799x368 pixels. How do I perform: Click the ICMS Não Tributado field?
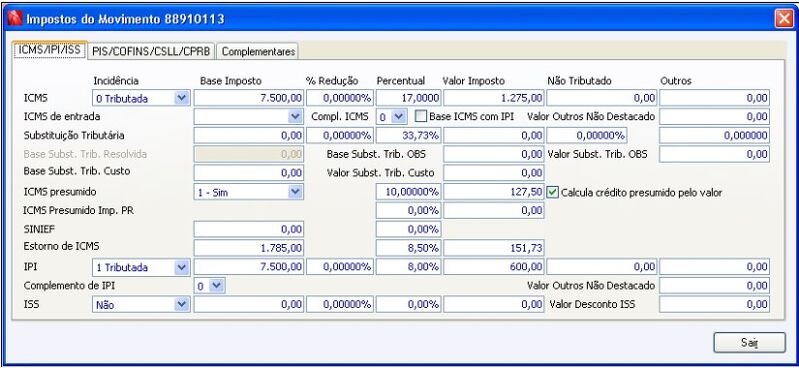click(602, 98)
